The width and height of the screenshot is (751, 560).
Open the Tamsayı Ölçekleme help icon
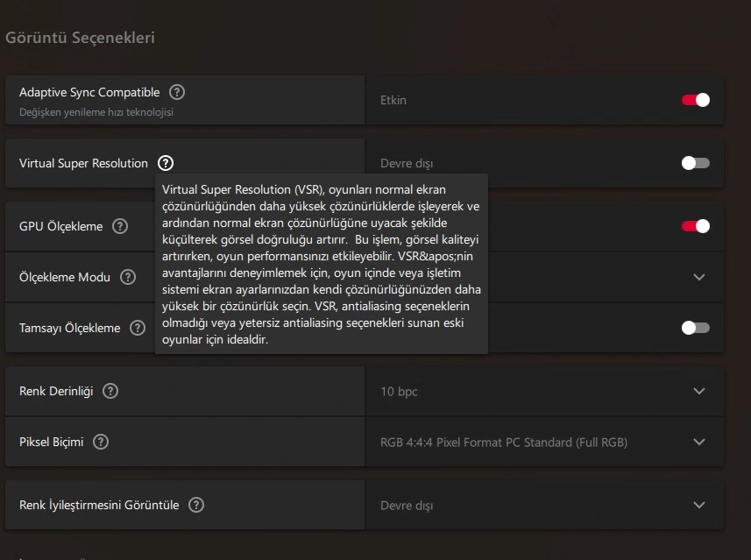coord(138,328)
